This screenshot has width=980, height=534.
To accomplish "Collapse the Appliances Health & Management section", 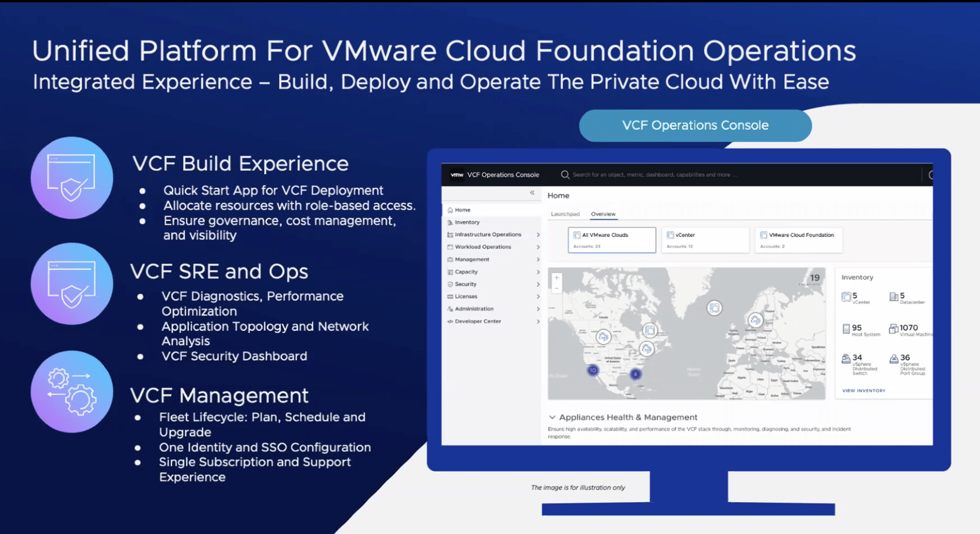I will pyautogui.click(x=552, y=417).
